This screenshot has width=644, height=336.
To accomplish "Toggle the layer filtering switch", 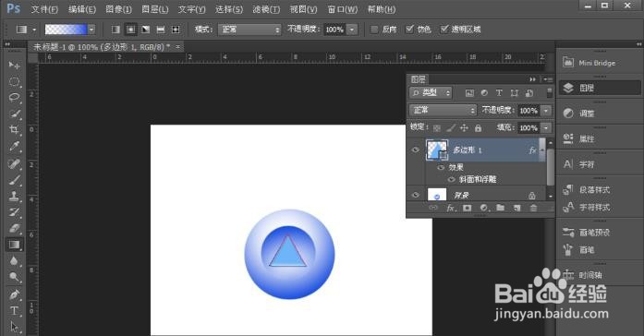I will (x=549, y=92).
